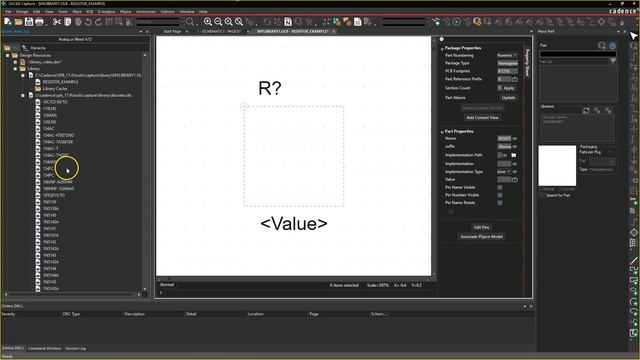Click the search magnifier beside toolbar search box
This screenshot has width=640, height=360.
pos(190,22)
